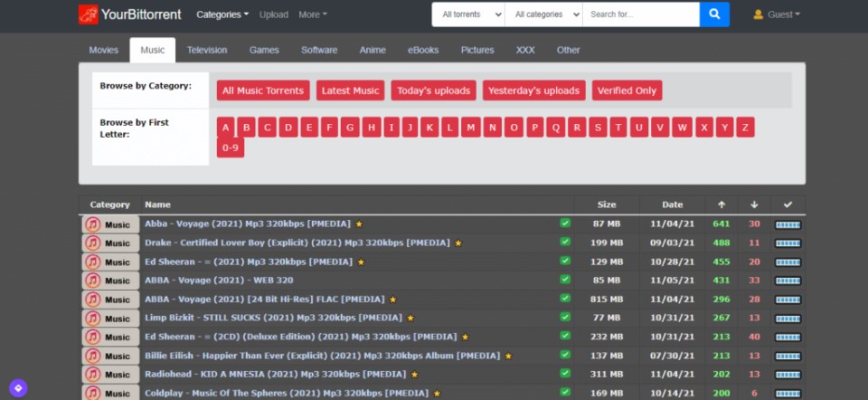868x400 pixels.
Task: Click the checkmark column header
Action: pos(788,205)
